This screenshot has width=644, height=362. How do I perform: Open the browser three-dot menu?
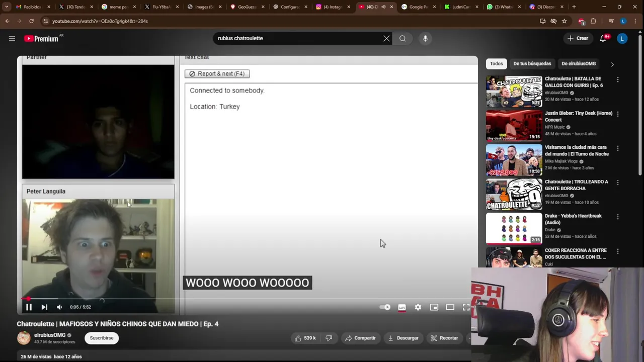click(636, 21)
